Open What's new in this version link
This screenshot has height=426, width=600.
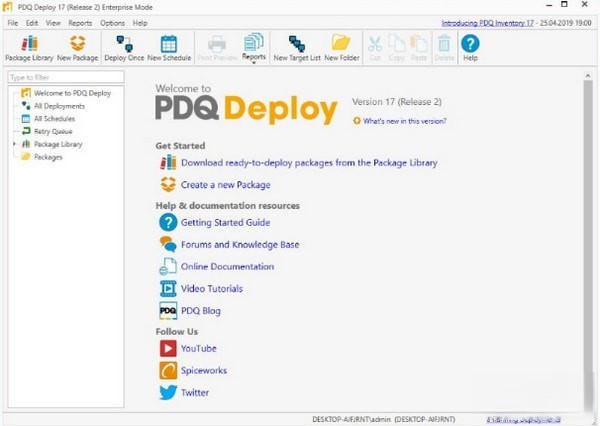tap(404, 121)
